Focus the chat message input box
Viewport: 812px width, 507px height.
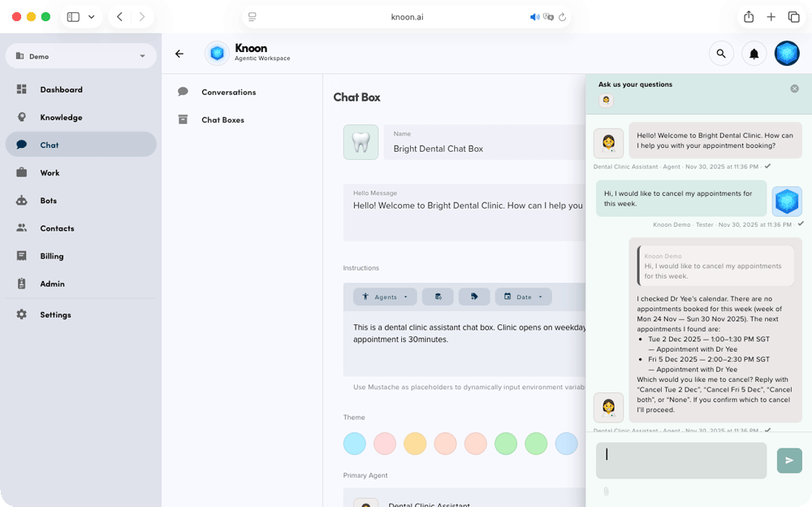pos(681,461)
